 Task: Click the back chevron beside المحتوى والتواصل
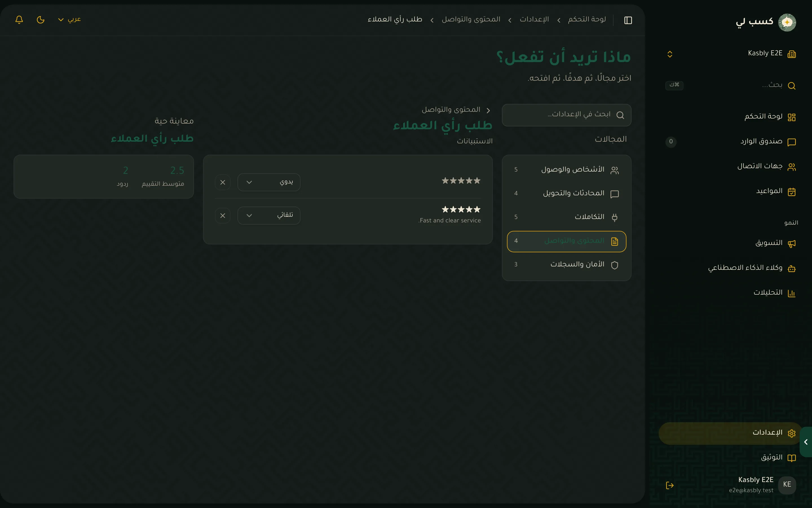(488, 111)
